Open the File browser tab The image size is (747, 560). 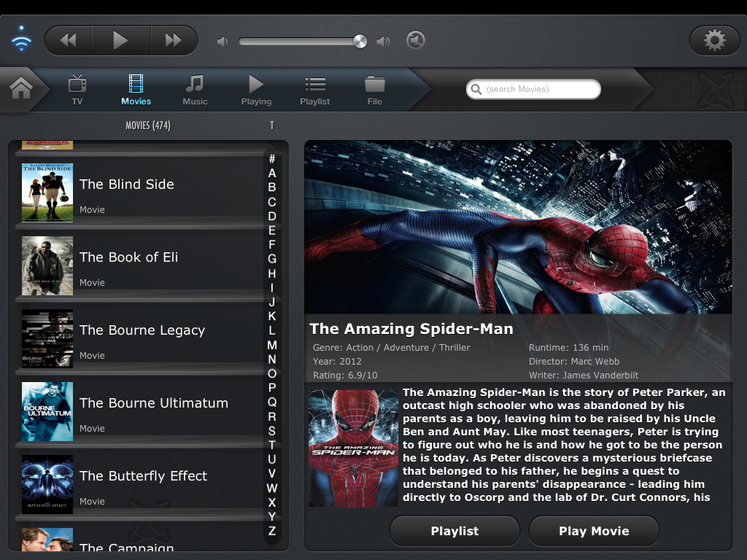click(x=374, y=90)
